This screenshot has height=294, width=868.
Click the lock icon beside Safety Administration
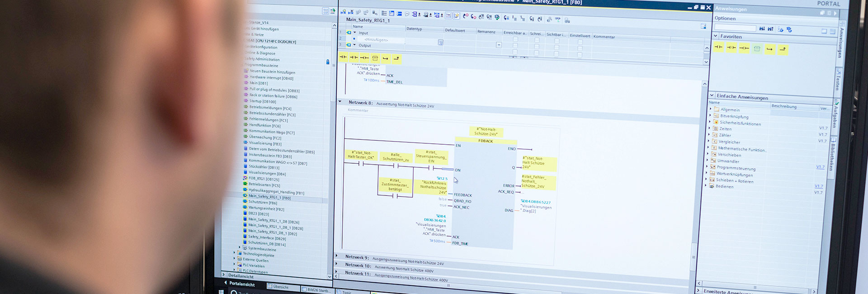pyautogui.click(x=328, y=62)
